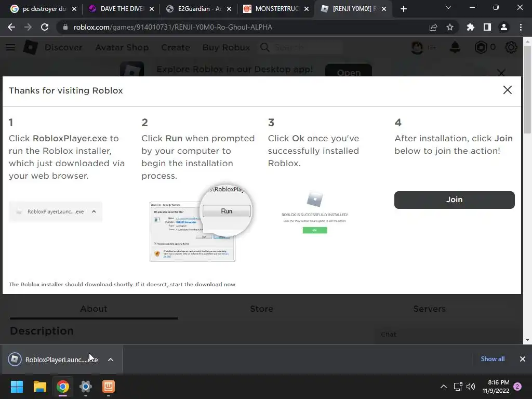Close the pc destroyer tab
The image size is (532, 399).
[x=74, y=9]
